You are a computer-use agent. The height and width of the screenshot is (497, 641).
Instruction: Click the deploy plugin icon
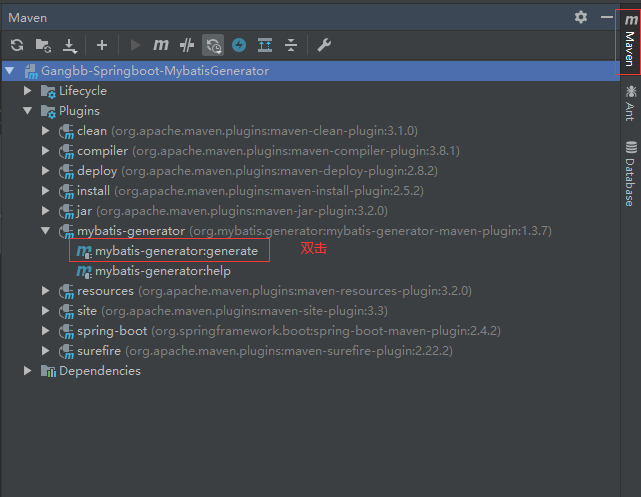(66, 172)
